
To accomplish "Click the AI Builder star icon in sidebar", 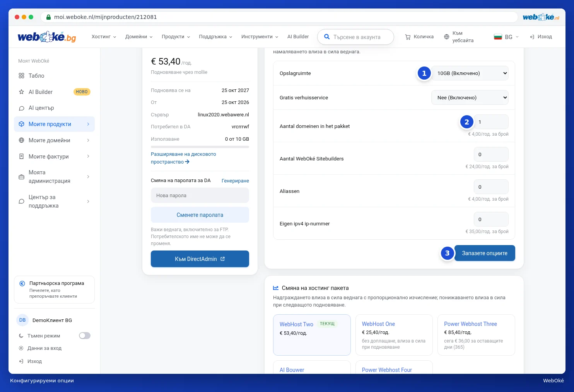I will (22, 92).
